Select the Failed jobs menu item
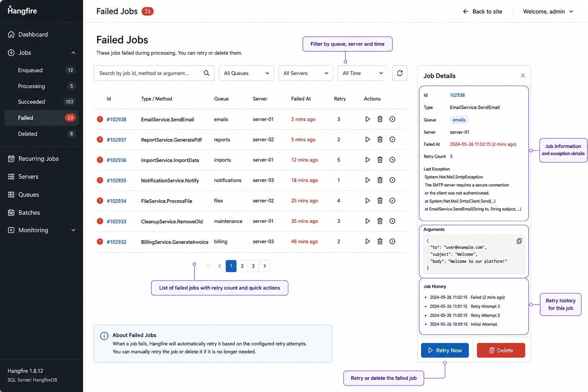The width and height of the screenshot is (588, 392). click(x=41, y=118)
